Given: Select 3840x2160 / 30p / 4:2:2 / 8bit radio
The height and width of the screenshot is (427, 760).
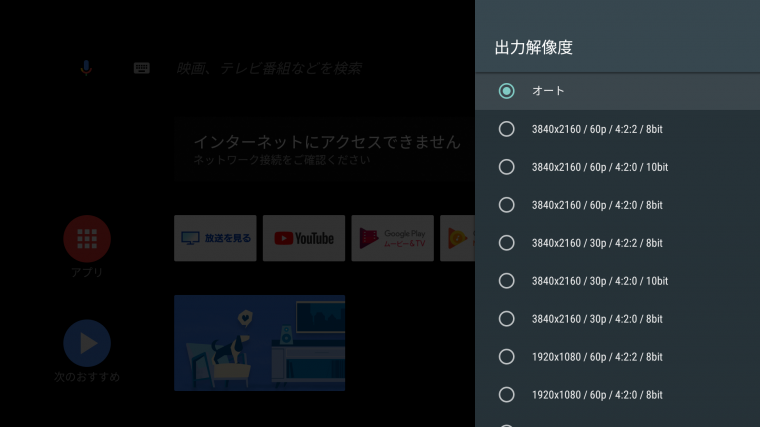Looking at the screenshot, I should [507, 243].
